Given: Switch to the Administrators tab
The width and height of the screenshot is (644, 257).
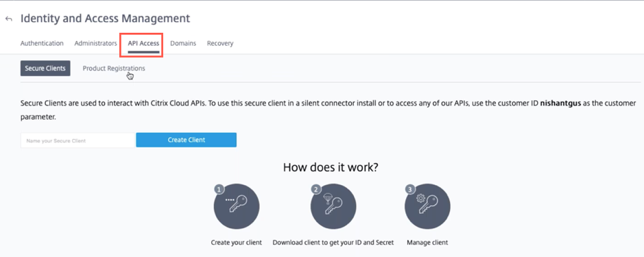Looking at the screenshot, I should click(x=96, y=43).
